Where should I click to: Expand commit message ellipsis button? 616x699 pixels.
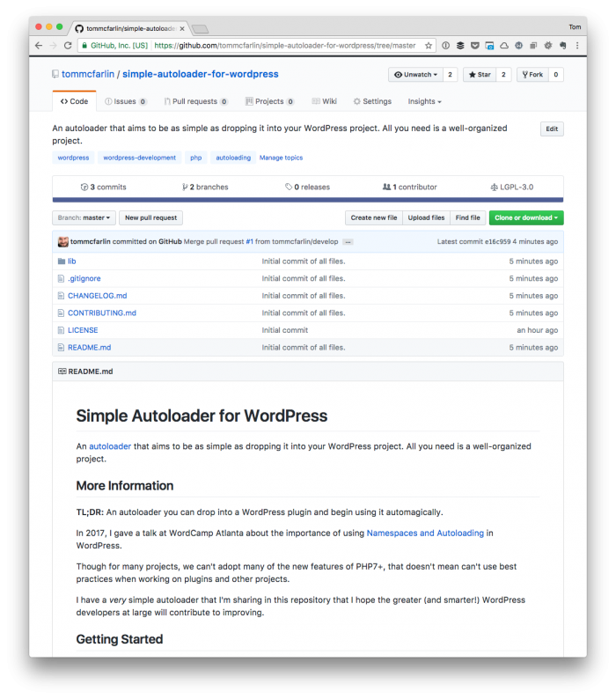coord(348,242)
